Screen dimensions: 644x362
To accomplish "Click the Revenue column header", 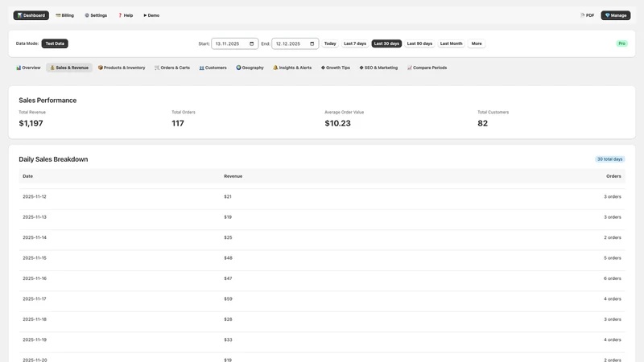I will pos(233,176).
